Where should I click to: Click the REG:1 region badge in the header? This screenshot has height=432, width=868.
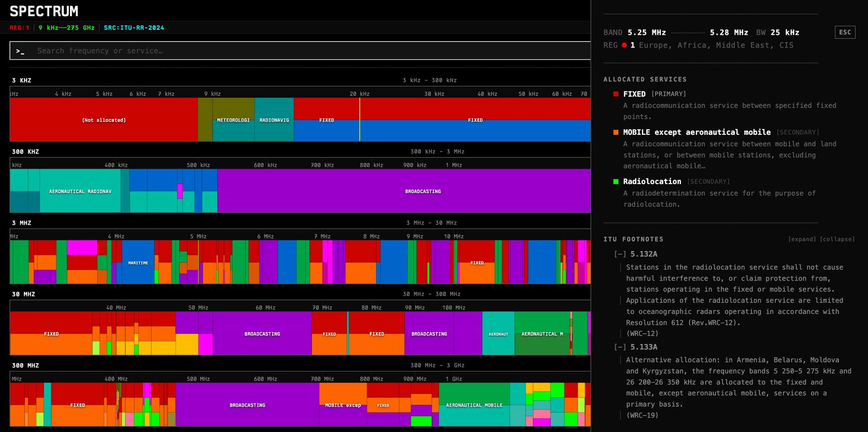[19, 28]
